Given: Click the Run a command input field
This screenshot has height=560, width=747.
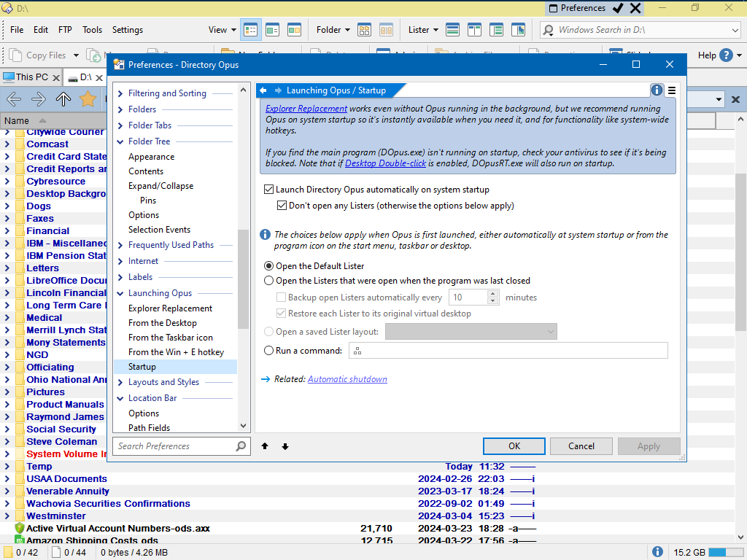Looking at the screenshot, I should (x=508, y=351).
